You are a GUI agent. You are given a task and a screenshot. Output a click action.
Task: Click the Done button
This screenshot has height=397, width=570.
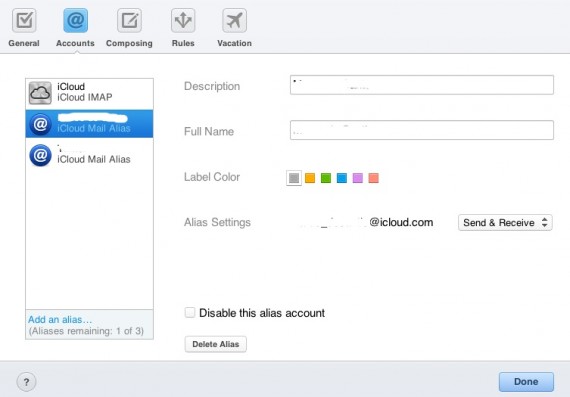(526, 381)
